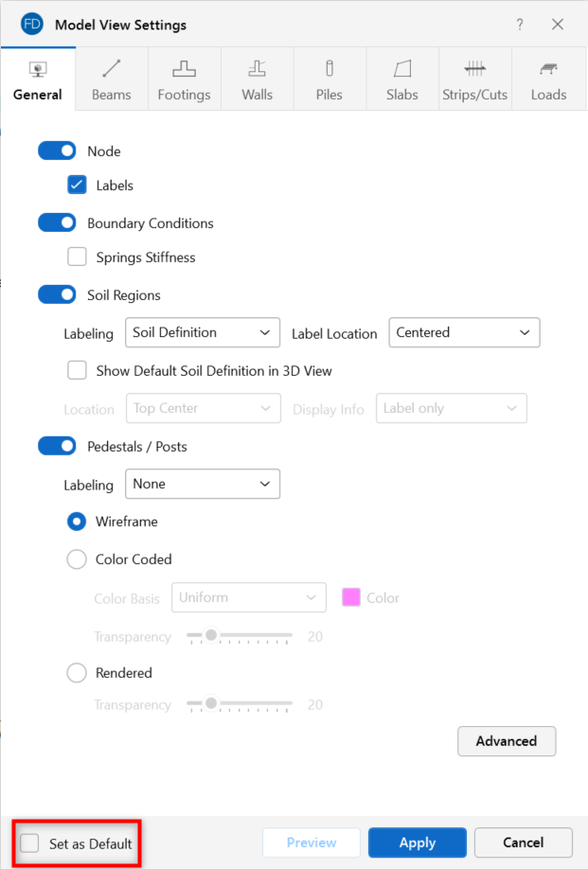Click the help question mark icon

(x=520, y=25)
